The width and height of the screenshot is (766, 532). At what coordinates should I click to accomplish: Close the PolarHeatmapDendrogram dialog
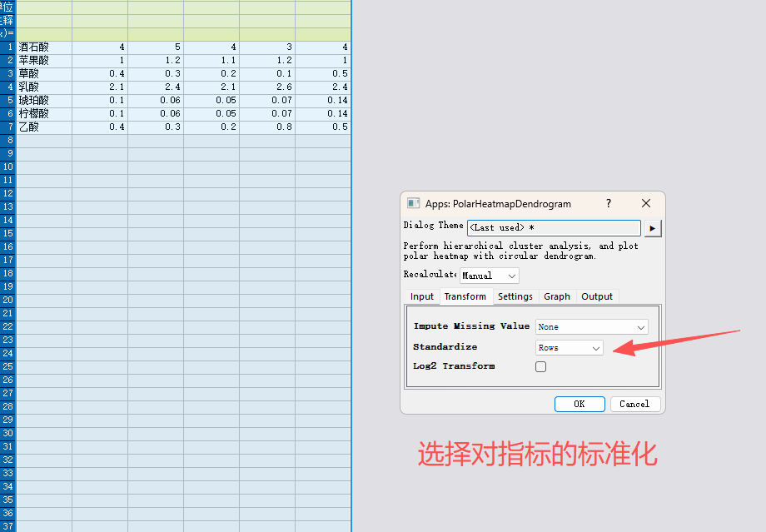[x=646, y=204]
